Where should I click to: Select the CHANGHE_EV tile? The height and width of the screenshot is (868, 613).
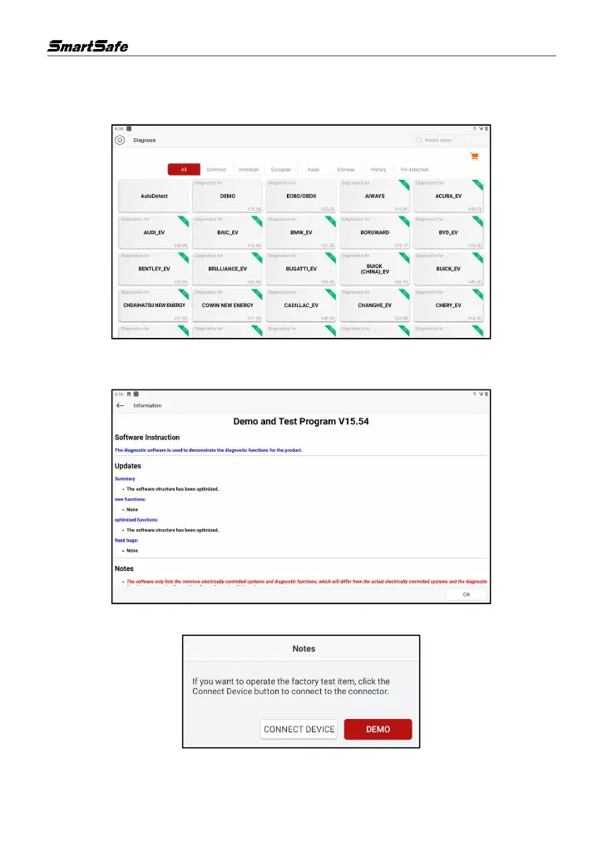(374, 305)
